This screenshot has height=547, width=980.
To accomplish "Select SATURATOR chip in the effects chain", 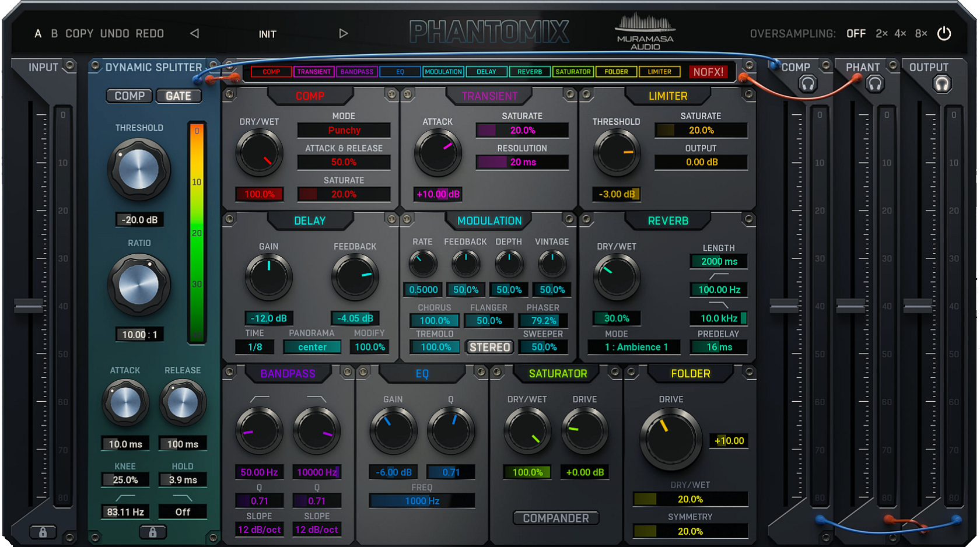I will [x=573, y=72].
